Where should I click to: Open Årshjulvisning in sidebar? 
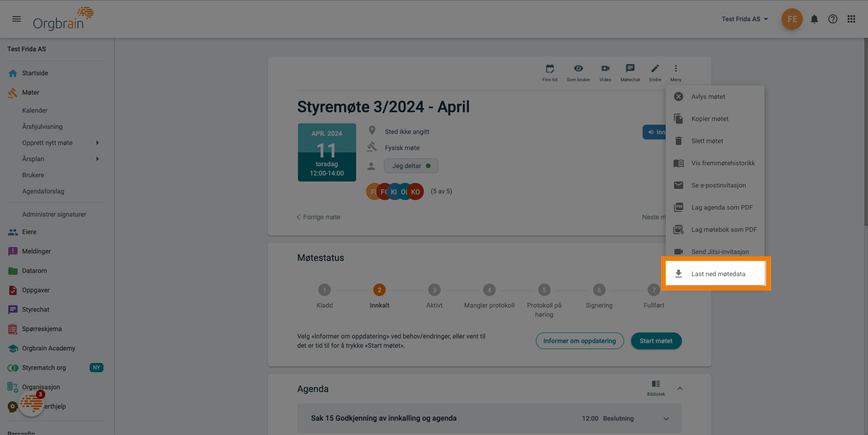(42, 127)
